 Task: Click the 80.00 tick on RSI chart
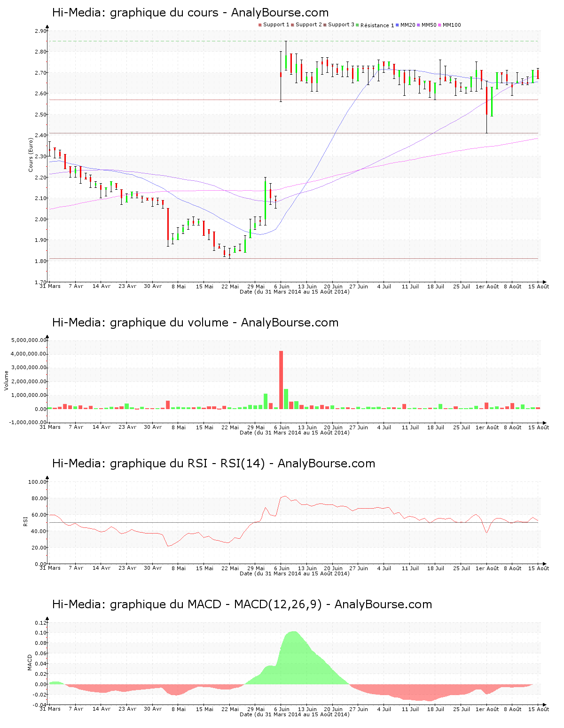pyautogui.click(x=39, y=498)
